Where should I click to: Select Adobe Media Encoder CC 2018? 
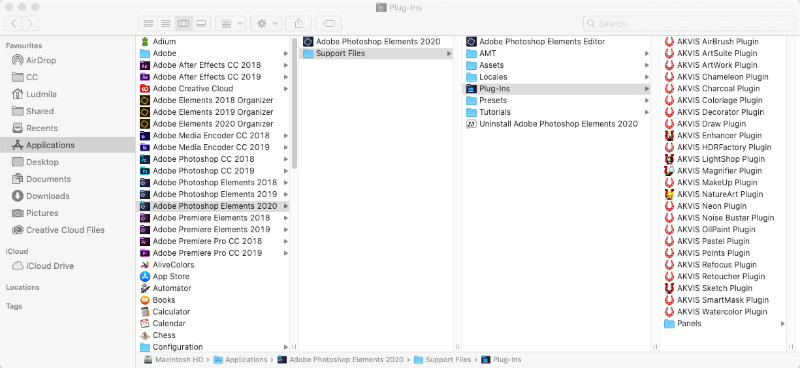coord(205,135)
